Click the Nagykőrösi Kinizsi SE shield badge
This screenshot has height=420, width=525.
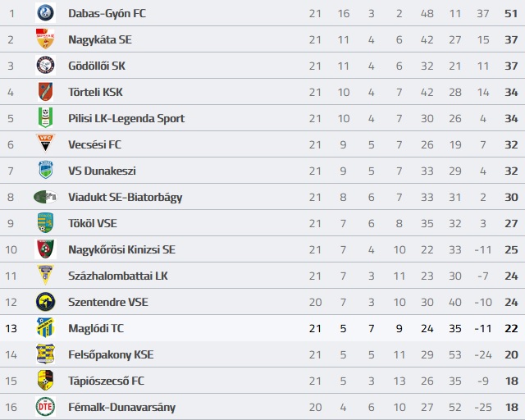click(45, 249)
